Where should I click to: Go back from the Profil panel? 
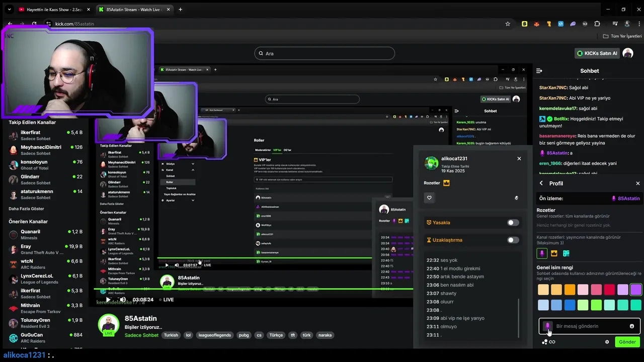point(541,184)
